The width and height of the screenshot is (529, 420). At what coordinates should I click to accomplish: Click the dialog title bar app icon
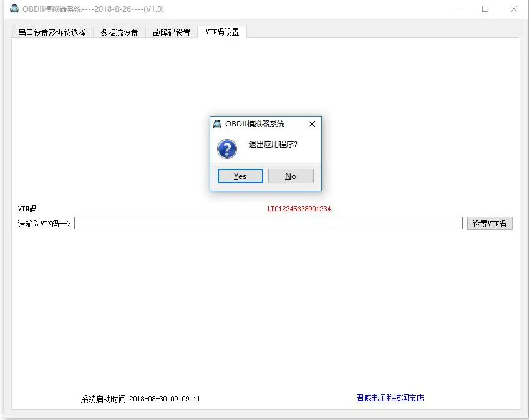point(217,124)
